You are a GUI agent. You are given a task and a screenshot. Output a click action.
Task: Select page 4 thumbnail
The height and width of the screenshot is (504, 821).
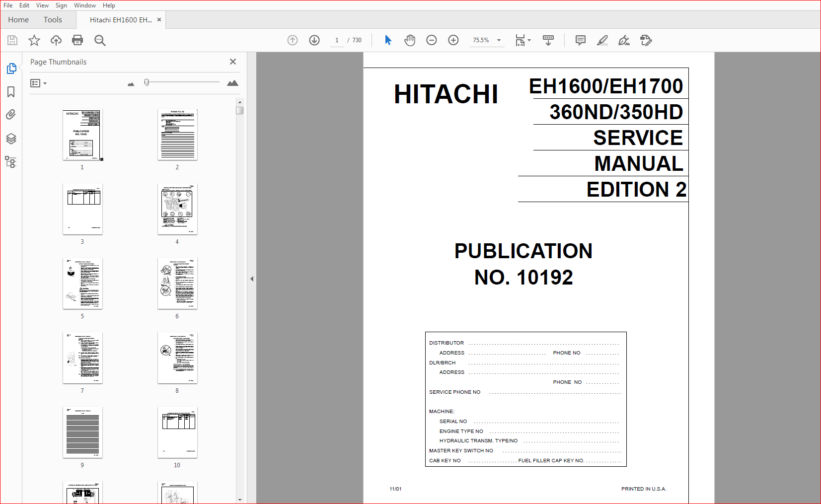pos(177,209)
